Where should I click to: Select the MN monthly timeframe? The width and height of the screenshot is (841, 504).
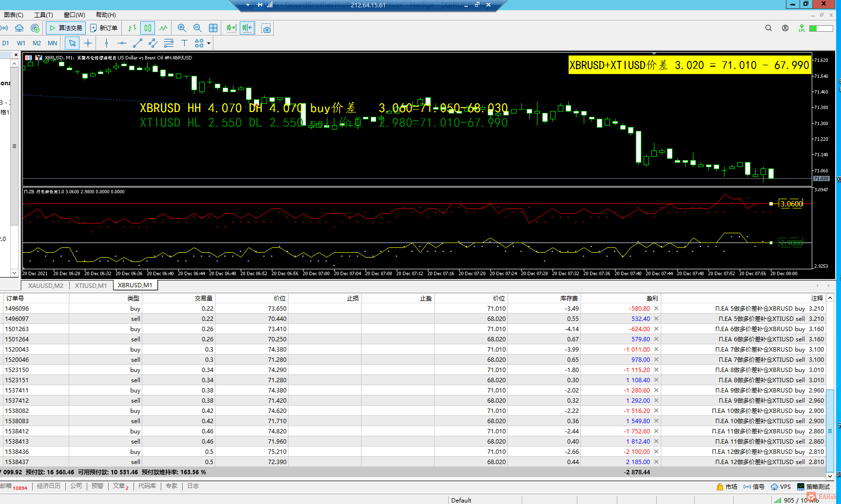click(x=52, y=43)
